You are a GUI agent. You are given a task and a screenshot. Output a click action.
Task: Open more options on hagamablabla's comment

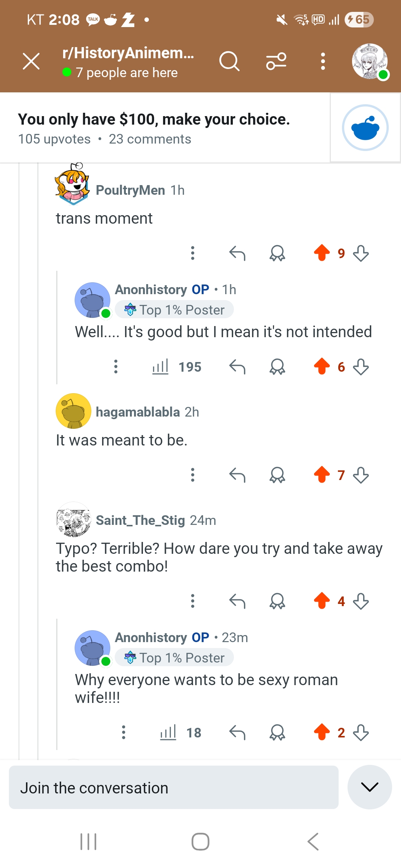coord(192,475)
